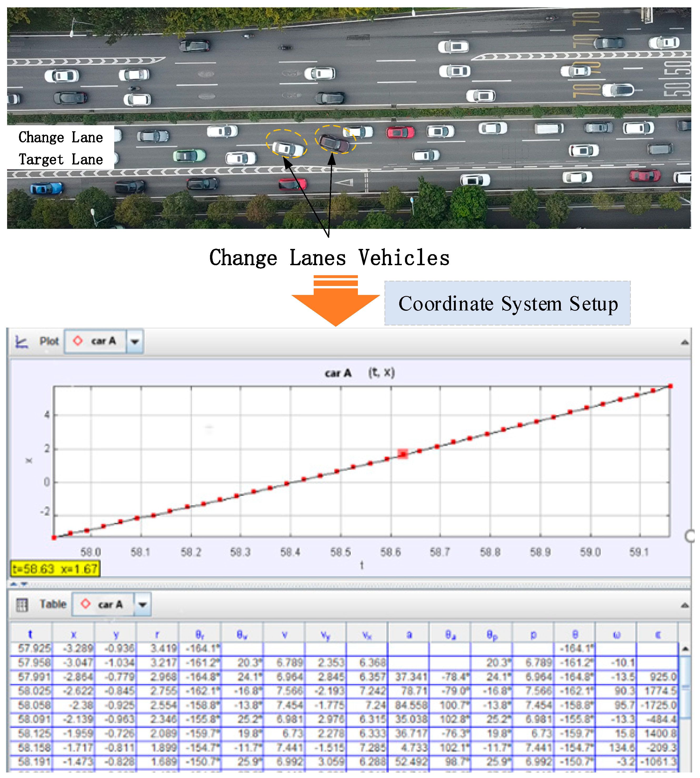Screen dimensions: 700x778
Task: Click the plot panel maximize arrow icon
Action: pyautogui.click(x=685, y=342)
